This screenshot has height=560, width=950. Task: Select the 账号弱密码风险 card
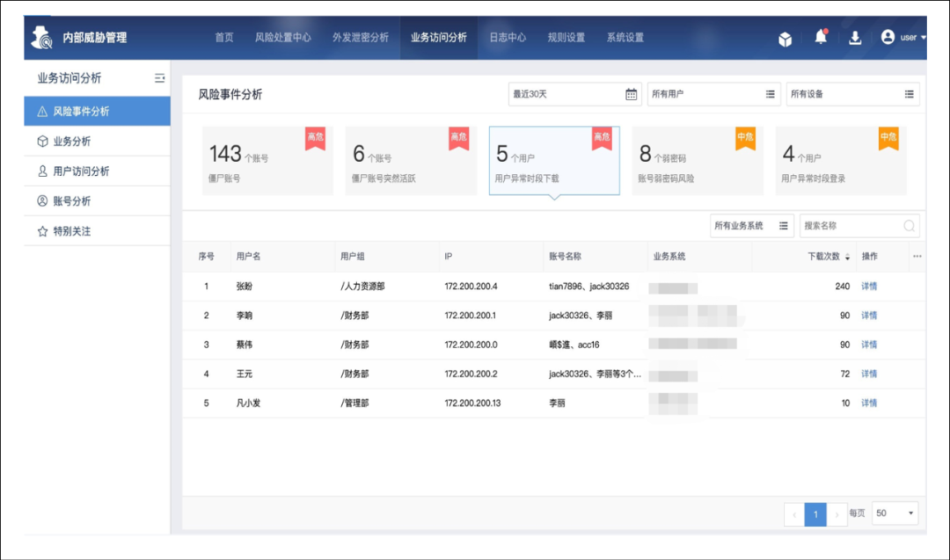click(x=697, y=160)
